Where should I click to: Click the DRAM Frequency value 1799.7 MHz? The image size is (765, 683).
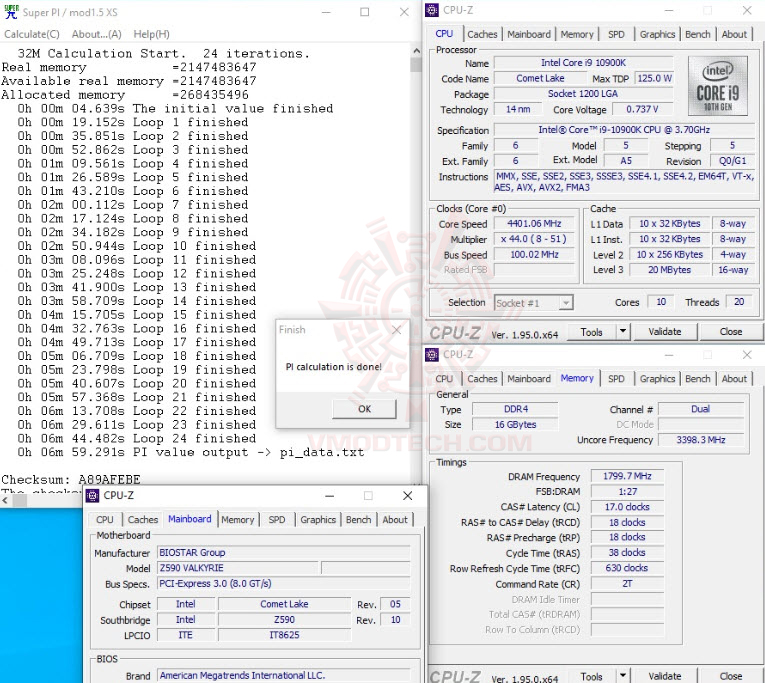click(627, 476)
